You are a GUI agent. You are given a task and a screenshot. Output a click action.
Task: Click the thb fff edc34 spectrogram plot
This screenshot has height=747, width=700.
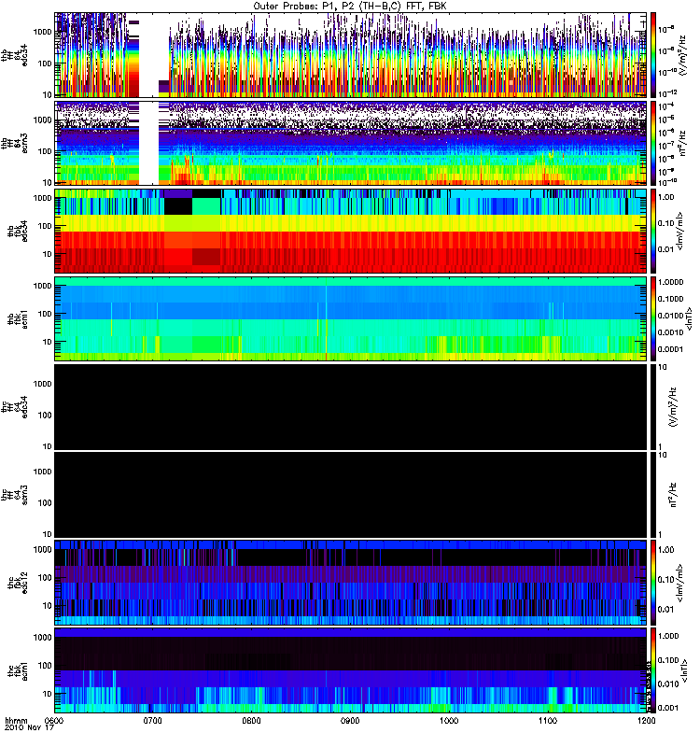point(351,55)
